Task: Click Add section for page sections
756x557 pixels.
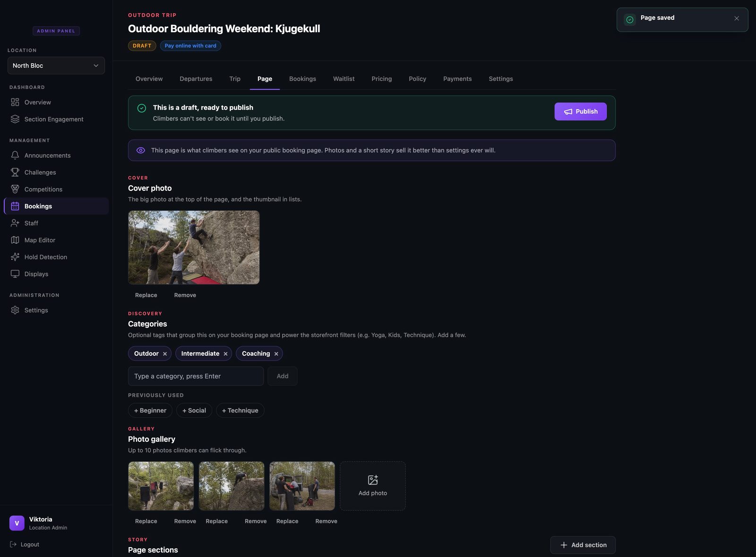Action: point(583,545)
